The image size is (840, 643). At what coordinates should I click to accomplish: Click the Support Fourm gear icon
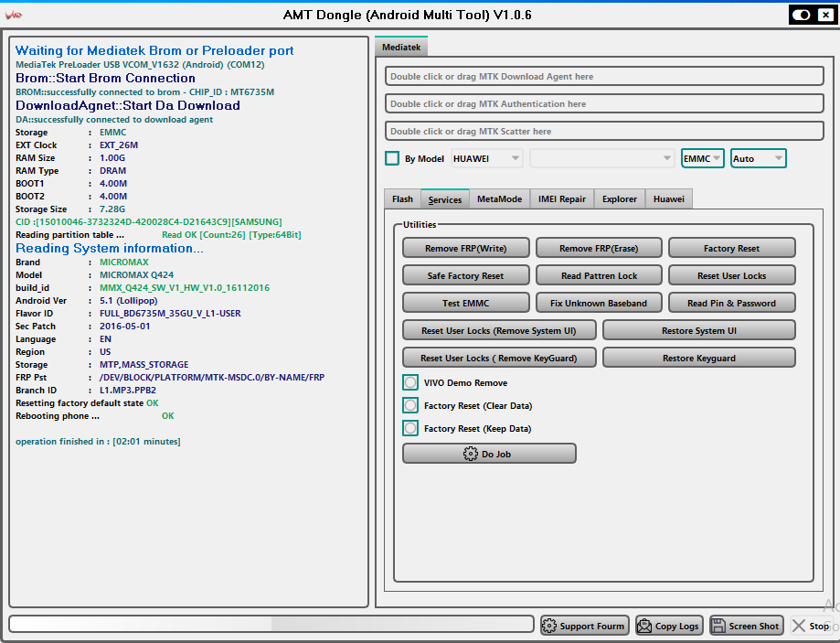point(549,626)
